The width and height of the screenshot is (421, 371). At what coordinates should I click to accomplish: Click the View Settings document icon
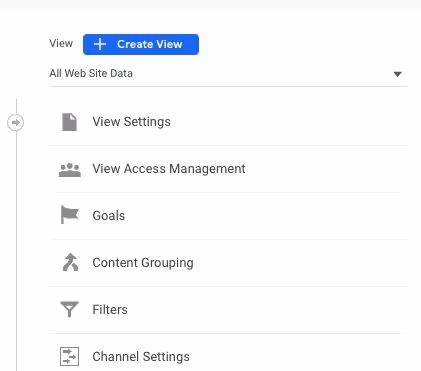(x=70, y=122)
